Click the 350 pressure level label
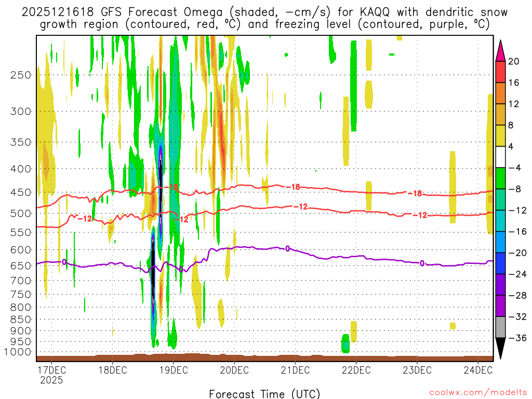The image size is (532, 399). coord(21,142)
